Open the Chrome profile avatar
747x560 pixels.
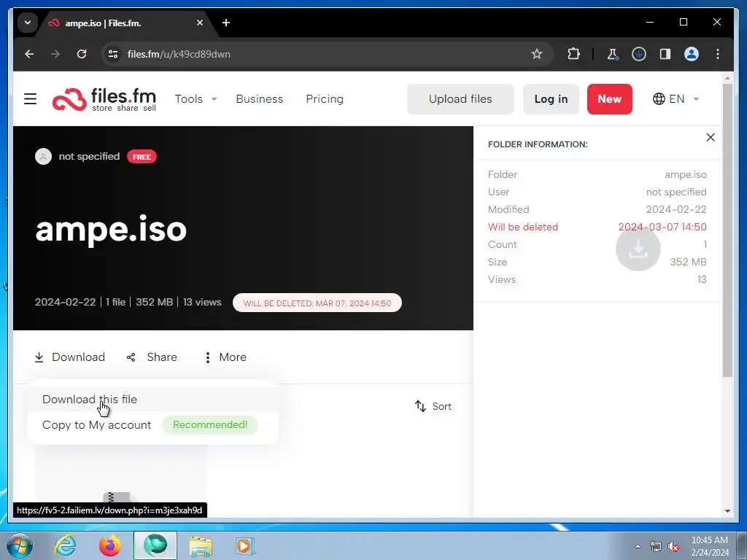692,54
